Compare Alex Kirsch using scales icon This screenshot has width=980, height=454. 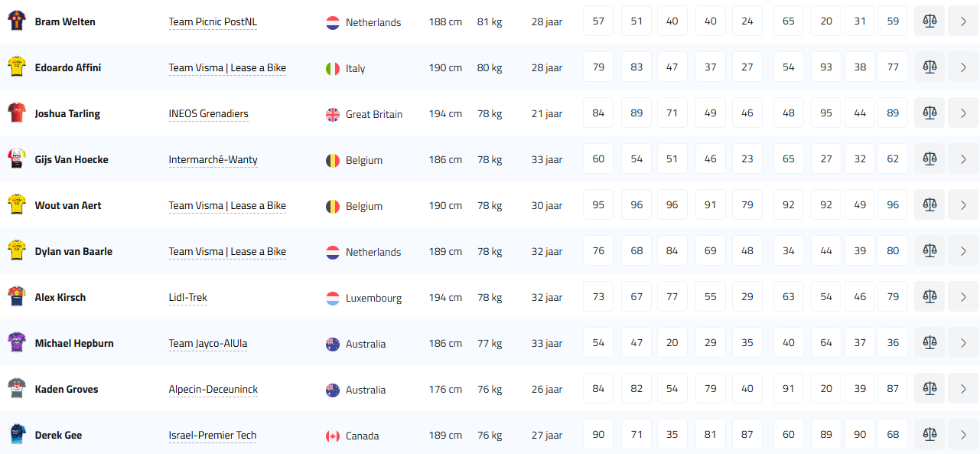tap(930, 297)
